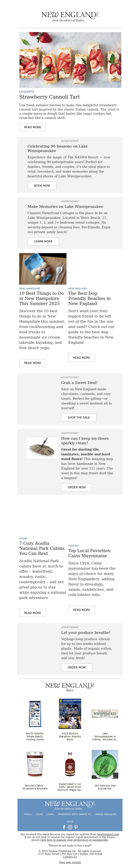The width and height of the screenshot is (140, 868).
Task: Open the Pinterest icon in footer
Action: (x=76, y=827)
